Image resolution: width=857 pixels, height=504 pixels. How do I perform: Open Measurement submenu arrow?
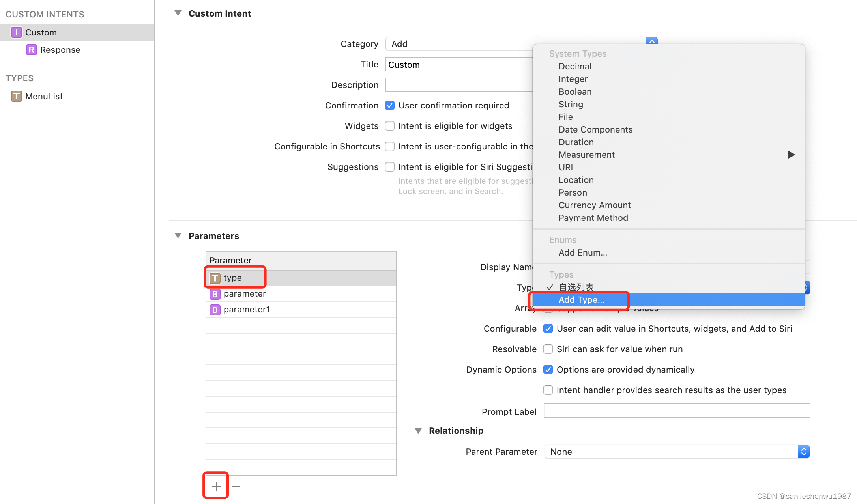791,155
